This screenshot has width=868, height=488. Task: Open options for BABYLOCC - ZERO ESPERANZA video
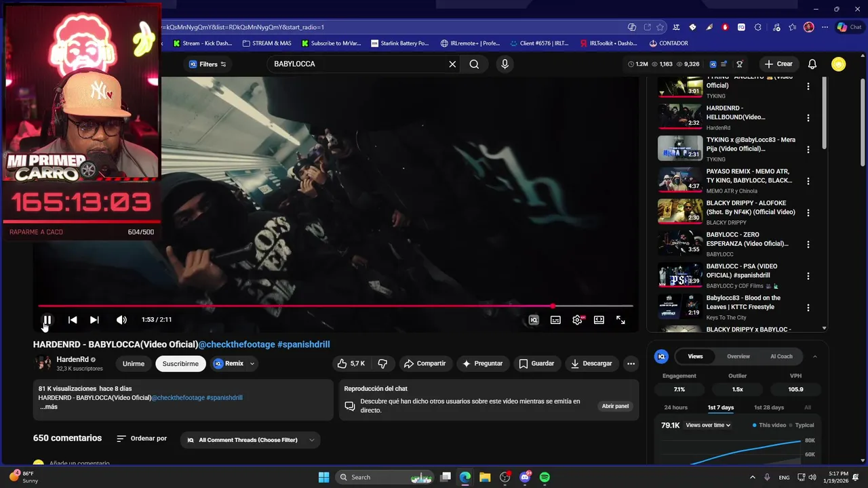click(808, 244)
